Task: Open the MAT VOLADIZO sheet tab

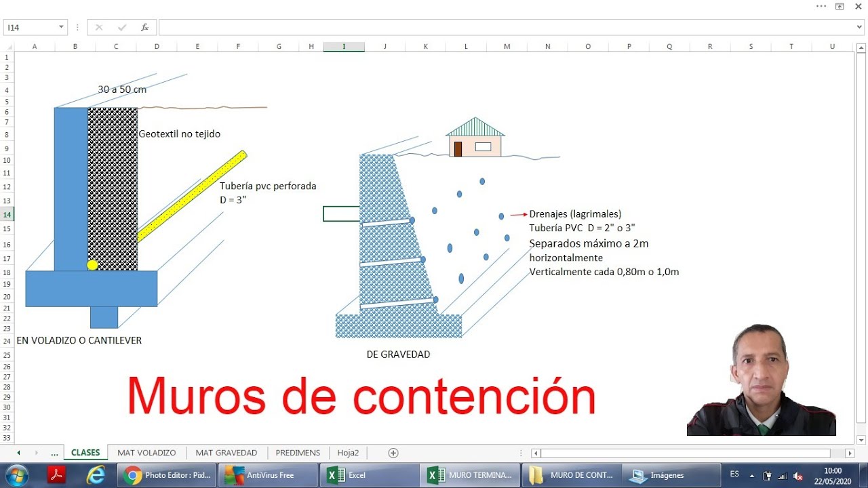Action: coord(146,453)
